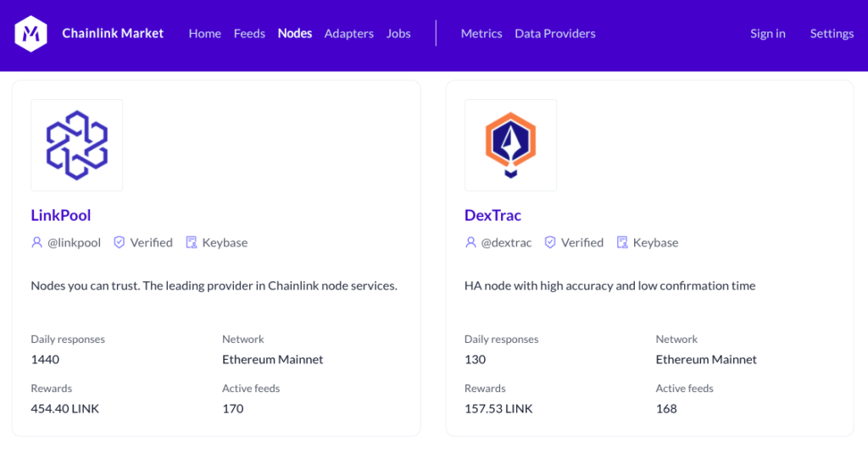Open the Adapters section
Image resolution: width=868 pixels, height=459 pixels.
pos(348,34)
